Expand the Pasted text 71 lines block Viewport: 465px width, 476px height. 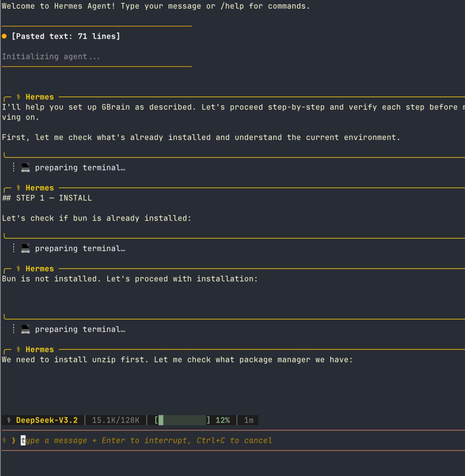pyautogui.click(x=65, y=37)
